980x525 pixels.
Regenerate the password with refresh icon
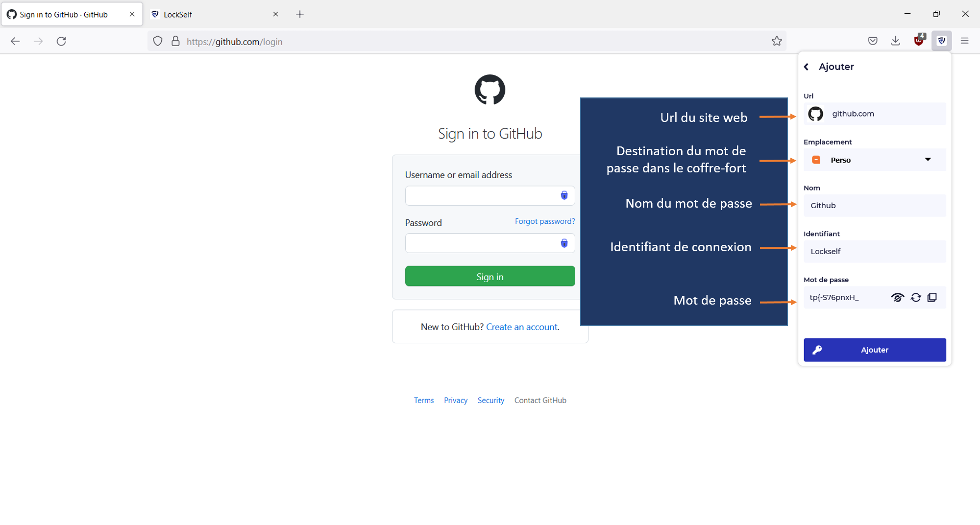[x=916, y=297]
